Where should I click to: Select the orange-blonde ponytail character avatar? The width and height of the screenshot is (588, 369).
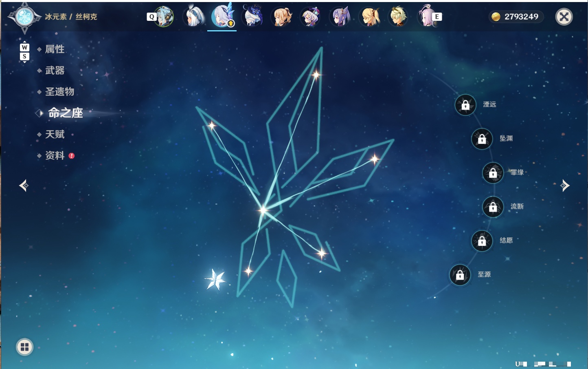[282, 17]
